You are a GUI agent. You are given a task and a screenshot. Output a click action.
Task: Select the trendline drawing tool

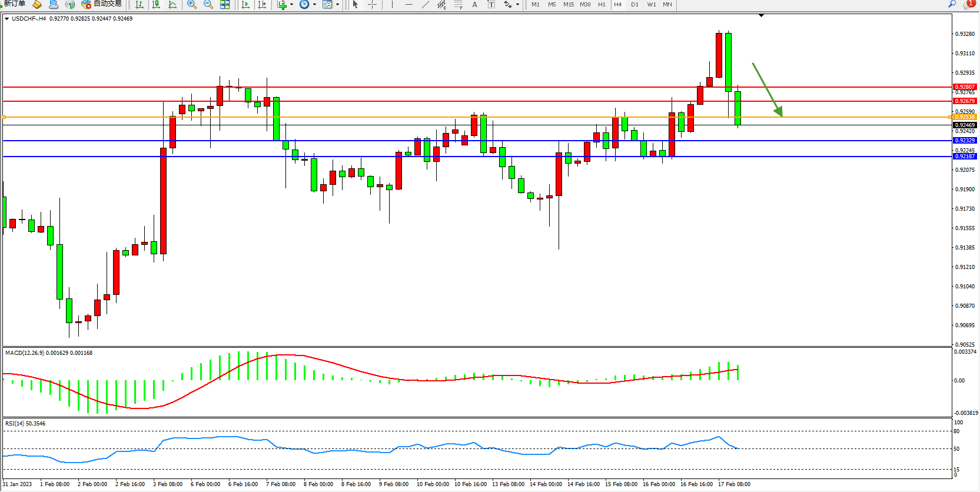click(425, 4)
